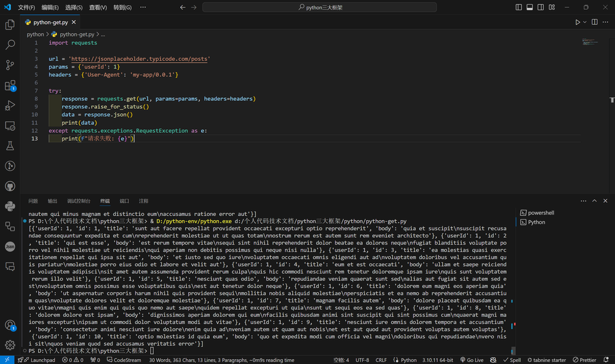The height and width of the screenshot is (364, 615).
Task: Open the Python extension view
Action: pyautogui.click(x=10, y=206)
